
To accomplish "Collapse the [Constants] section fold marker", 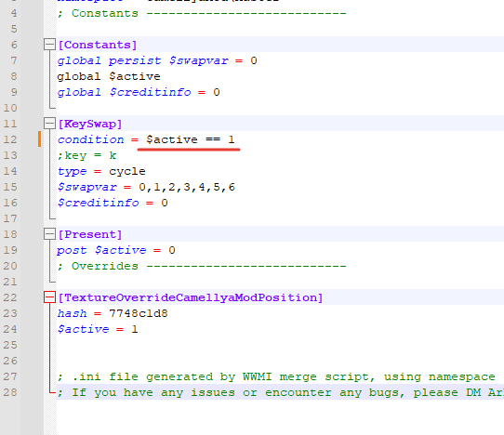I will pos(49,45).
